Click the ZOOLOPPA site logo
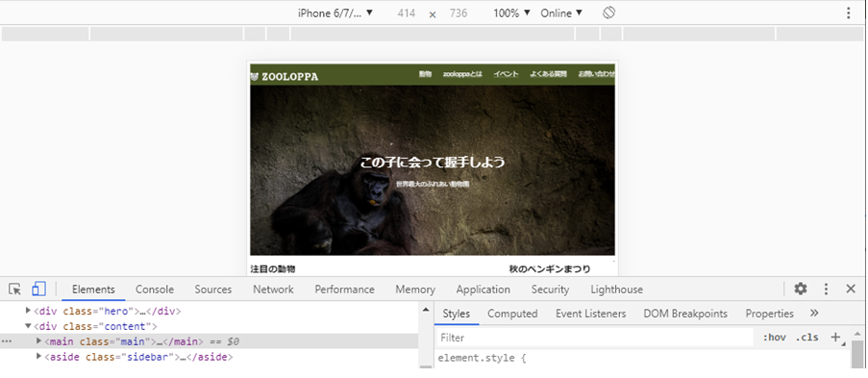The image size is (868, 378). [285, 77]
